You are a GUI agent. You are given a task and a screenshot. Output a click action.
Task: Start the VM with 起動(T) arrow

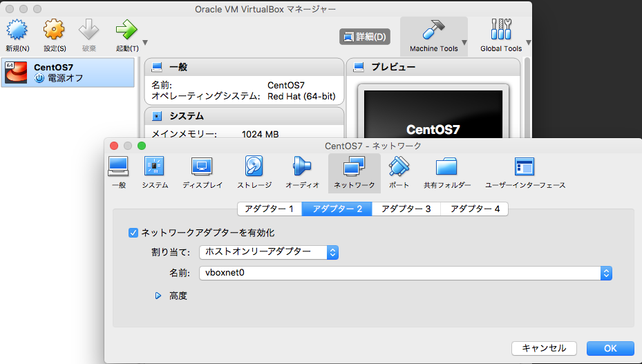pos(126,30)
